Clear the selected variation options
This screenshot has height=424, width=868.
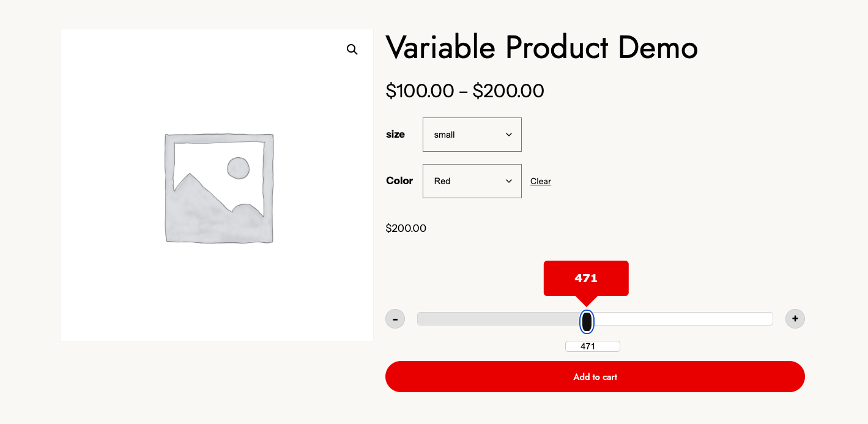coord(541,181)
